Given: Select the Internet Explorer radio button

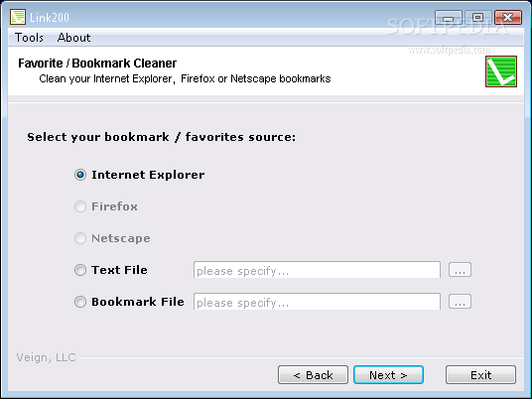Looking at the screenshot, I should pos(80,175).
